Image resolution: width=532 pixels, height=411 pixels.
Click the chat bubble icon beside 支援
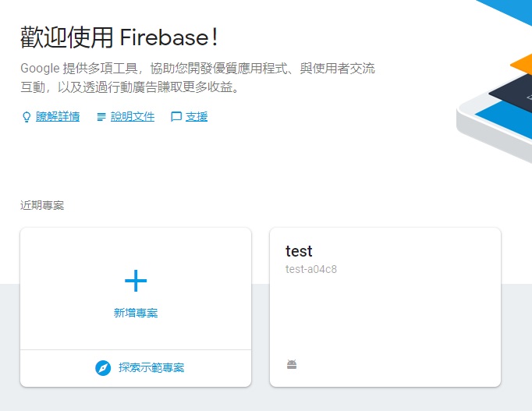pos(176,117)
